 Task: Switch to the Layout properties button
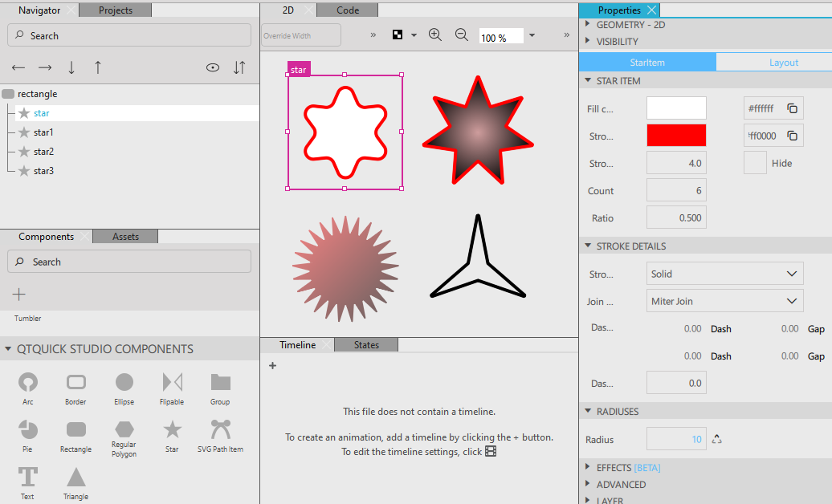pos(783,63)
